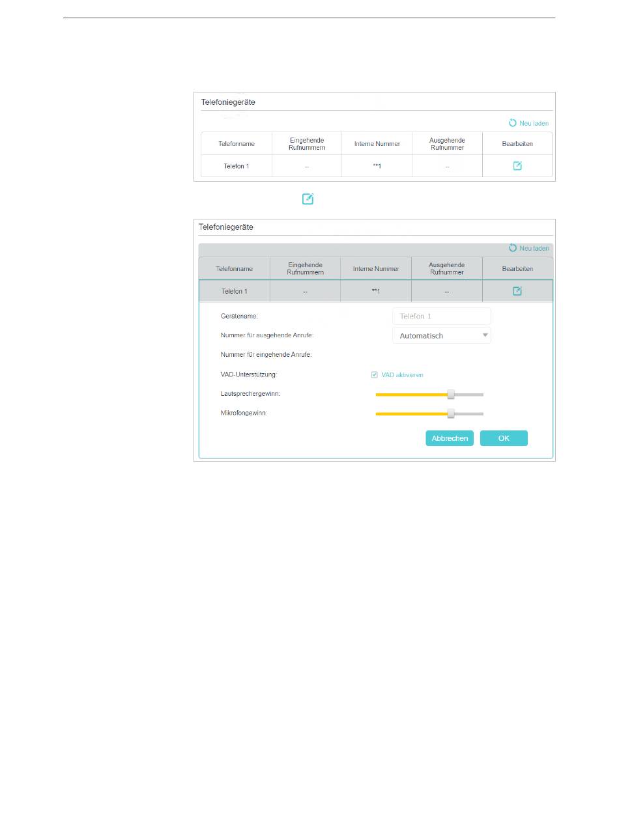This screenshot has width=619, height=840.
Task: Click Neu laden refresh in the upper panel
Action: click(529, 123)
